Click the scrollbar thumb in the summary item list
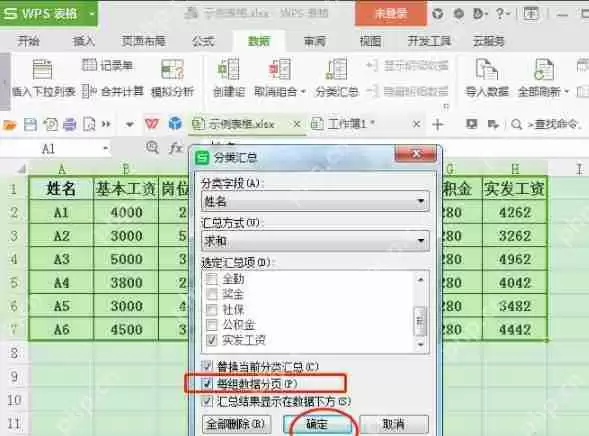The height and width of the screenshot is (436, 589). [420, 321]
